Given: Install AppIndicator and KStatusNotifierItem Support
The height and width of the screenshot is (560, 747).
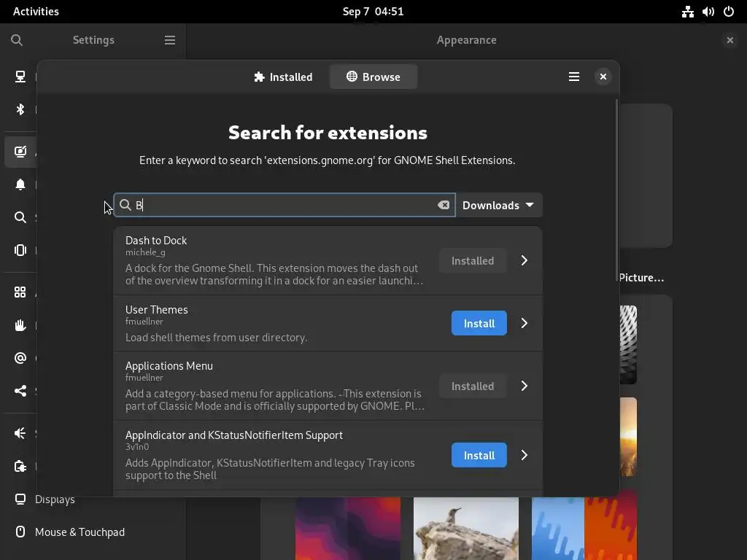Looking at the screenshot, I should (479, 455).
